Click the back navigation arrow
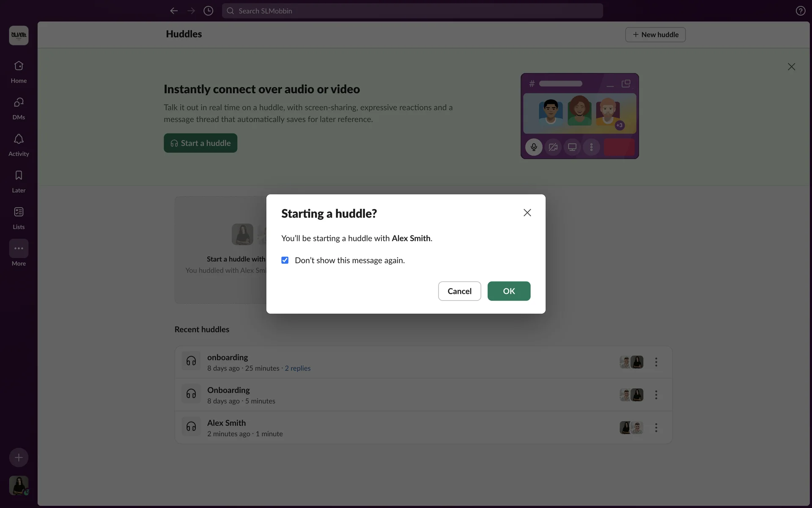The width and height of the screenshot is (812, 508). tap(174, 11)
